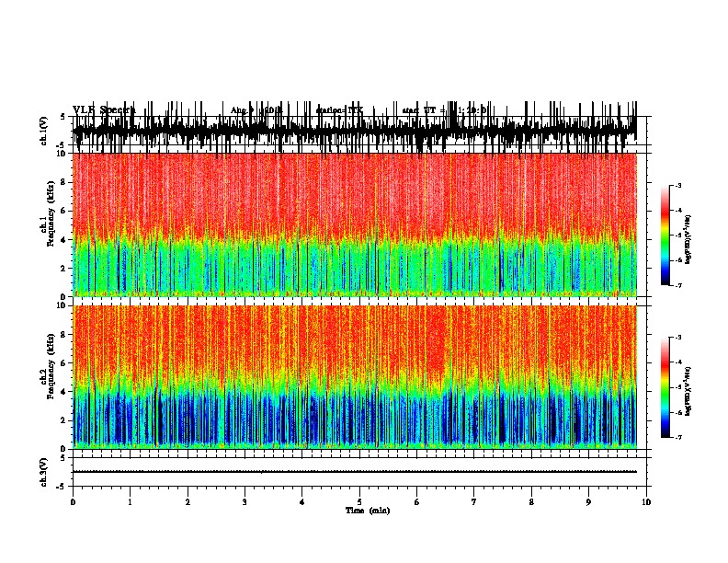This screenshot has height=563, width=728.
Task: Click the 8 minute tick label
Action: click(x=531, y=502)
